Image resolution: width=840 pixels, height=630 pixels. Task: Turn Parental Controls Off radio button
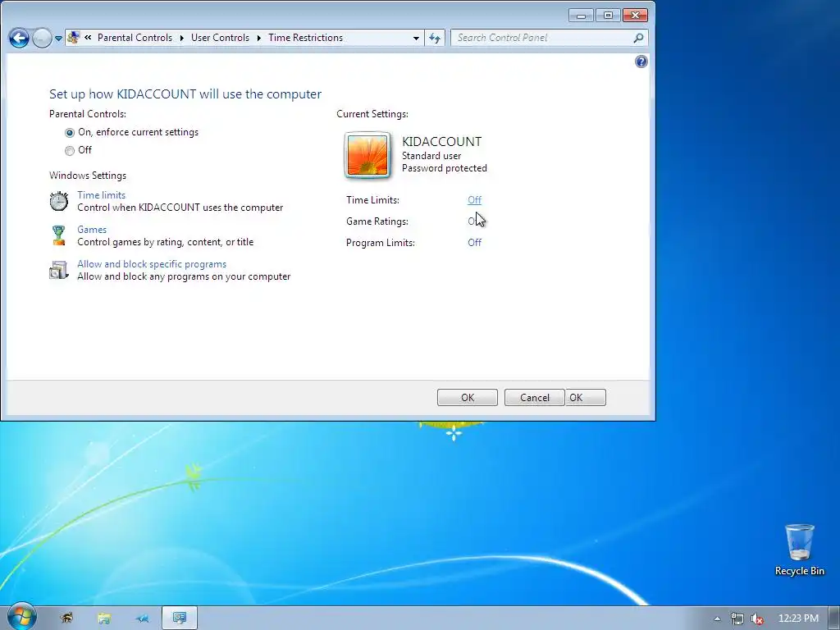click(x=70, y=151)
